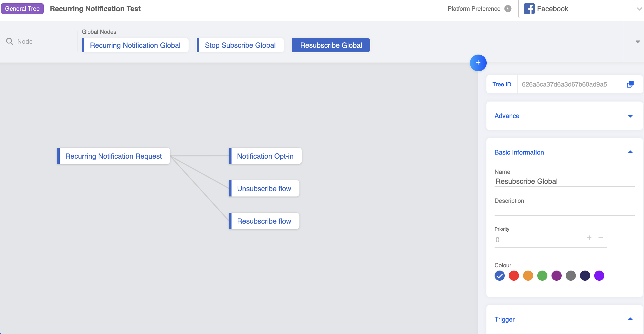
Task: Switch to Stop Subscribe Global node
Action: click(240, 45)
